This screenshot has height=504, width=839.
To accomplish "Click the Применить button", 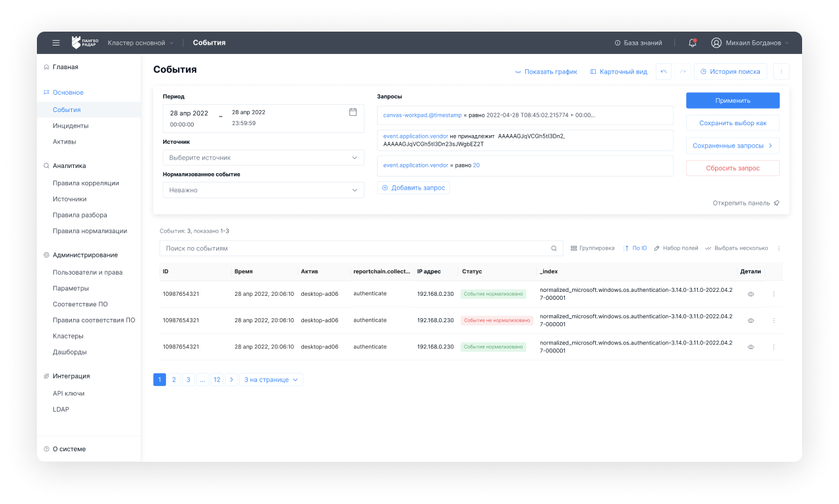I will click(732, 100).
